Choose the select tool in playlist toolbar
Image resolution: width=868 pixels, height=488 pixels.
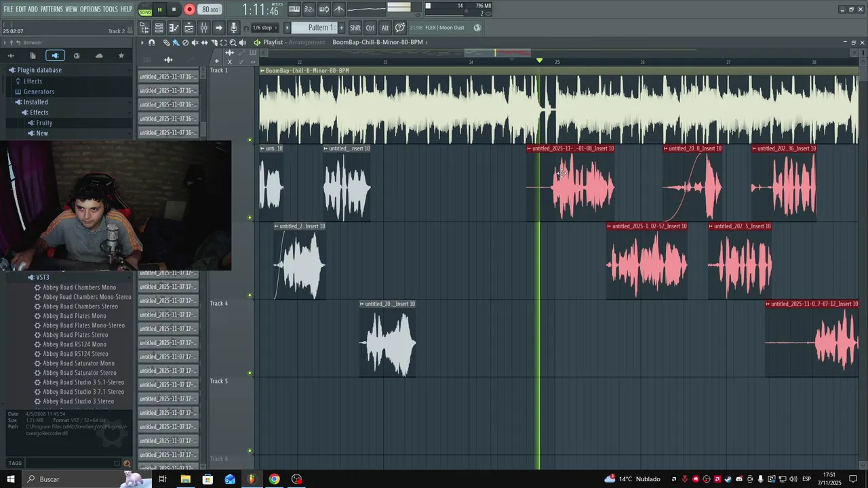[223, 43]
